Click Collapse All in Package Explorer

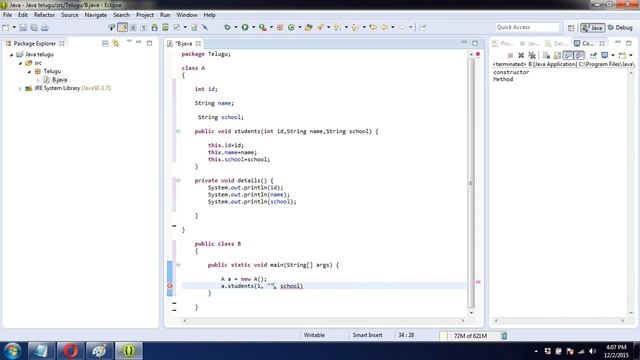point(105,43)
